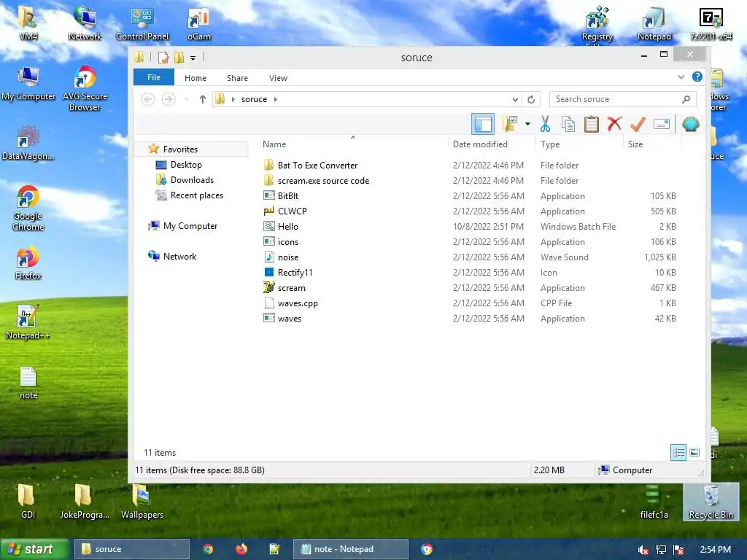Click the Cut scissors icon in toolbar
747x560 pixels.
coord(545,124)
